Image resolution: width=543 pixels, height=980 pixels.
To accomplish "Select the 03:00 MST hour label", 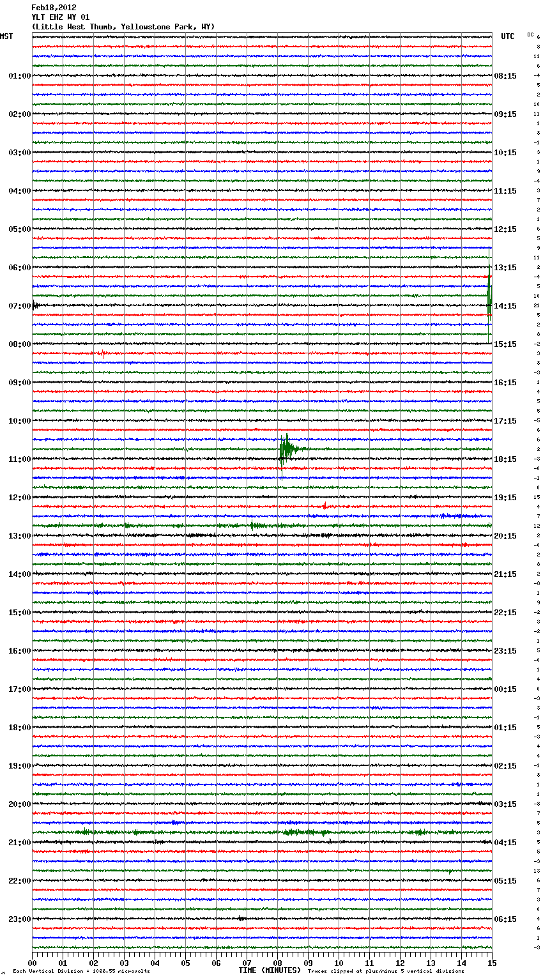I will pos(20,153).
